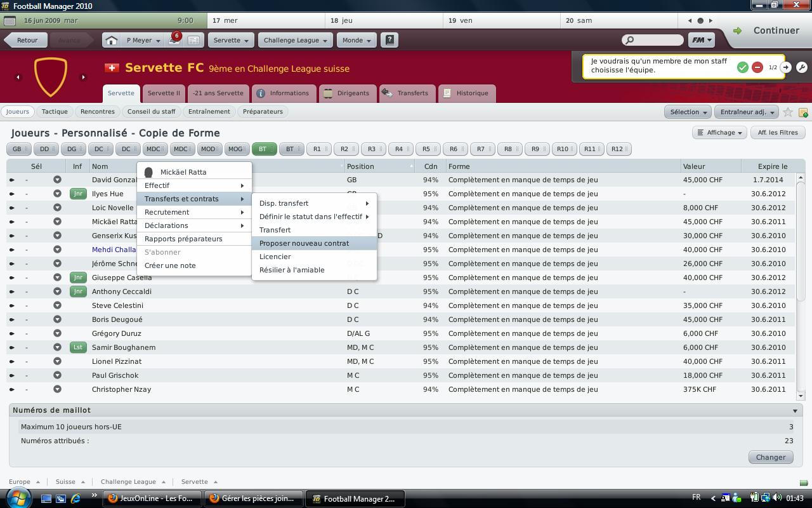Image resolution: width=812 pixels, height=508 pixels.
Task: Click Jnr badge beside Anthony Ceccaldi
Action: point(78,291)
